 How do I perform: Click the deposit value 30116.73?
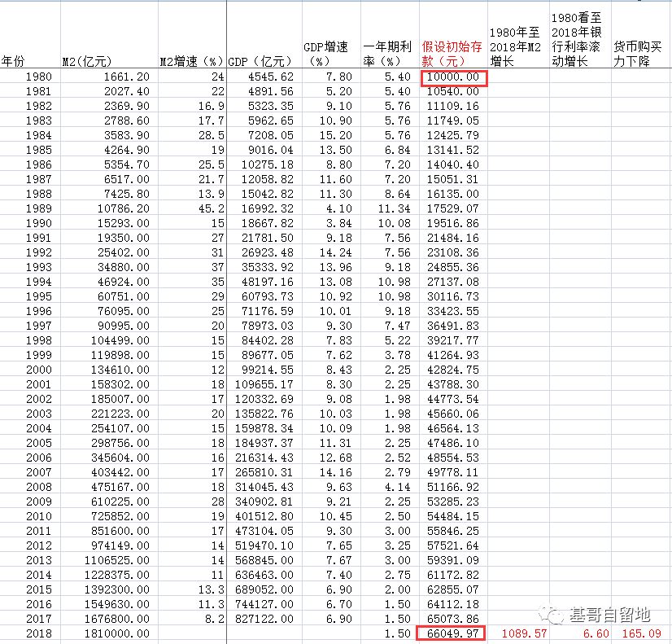coord(453,296)
